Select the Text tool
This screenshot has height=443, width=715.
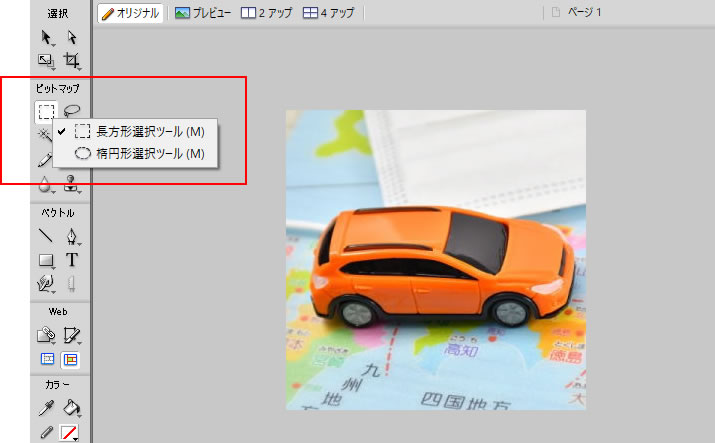coord(72,260)
